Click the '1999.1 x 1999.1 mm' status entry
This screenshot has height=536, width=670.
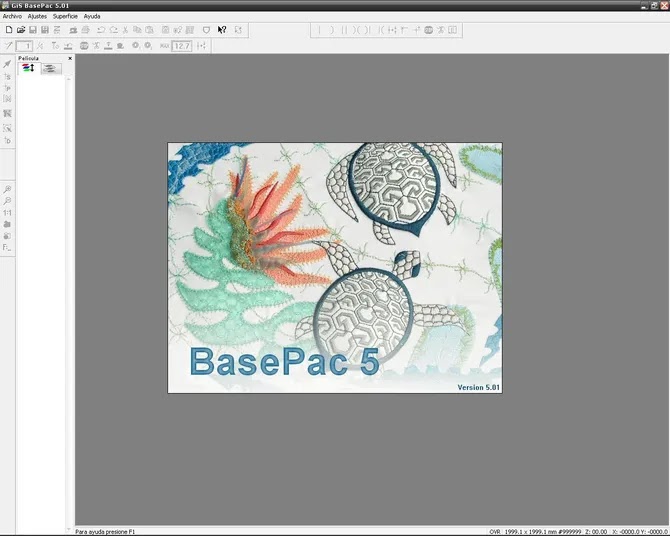(x=532, y=532)
